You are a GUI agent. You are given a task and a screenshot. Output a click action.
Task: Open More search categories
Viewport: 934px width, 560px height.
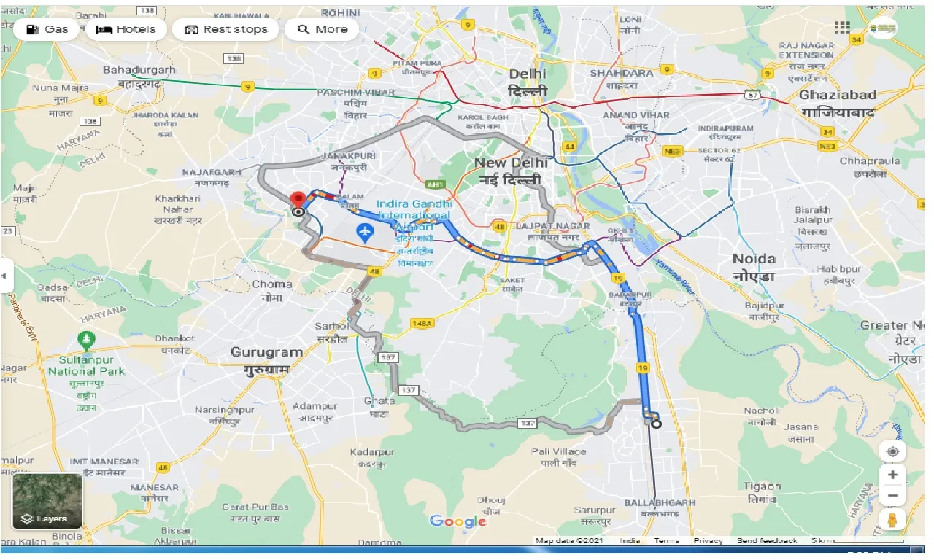point(322,29)
